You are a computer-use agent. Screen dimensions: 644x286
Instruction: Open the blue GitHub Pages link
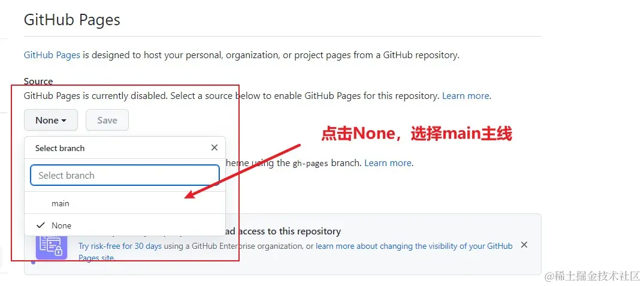[x=52, y=55]
